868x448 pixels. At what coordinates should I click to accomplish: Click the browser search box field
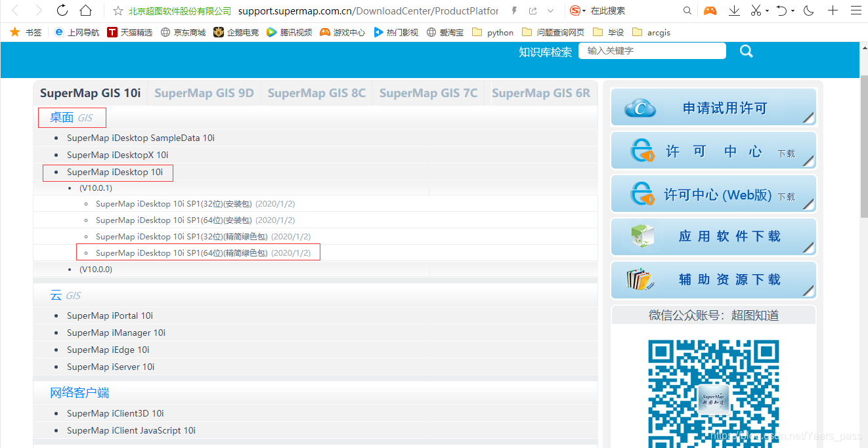pyautogui.click(x=634, y=10)
